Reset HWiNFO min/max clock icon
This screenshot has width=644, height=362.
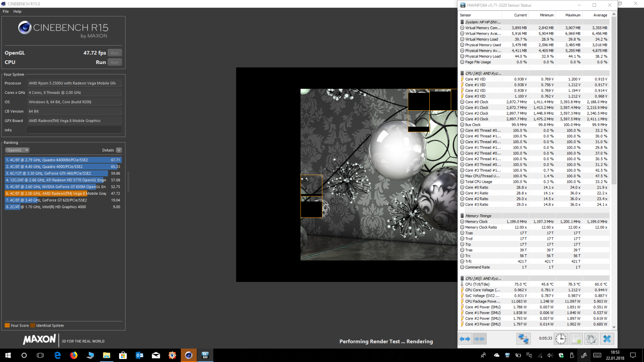click(x=561, y=339)
